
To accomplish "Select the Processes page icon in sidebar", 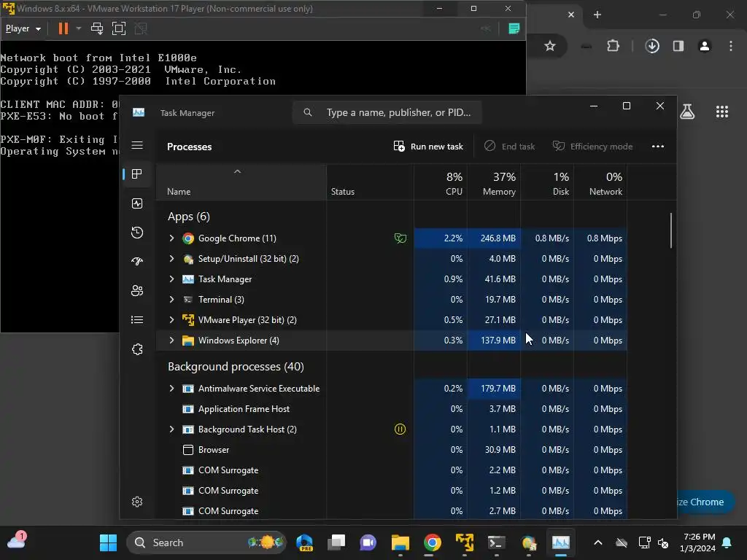I will coord(137,174).
